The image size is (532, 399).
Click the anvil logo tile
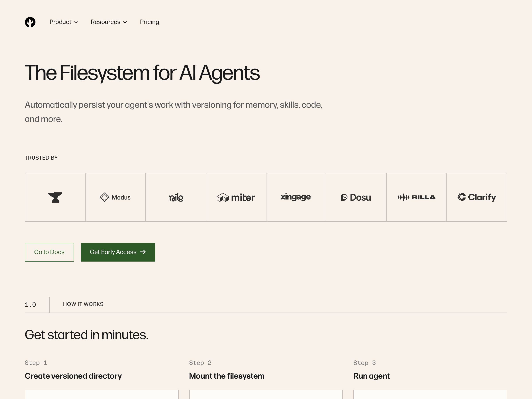pos(55,197)
